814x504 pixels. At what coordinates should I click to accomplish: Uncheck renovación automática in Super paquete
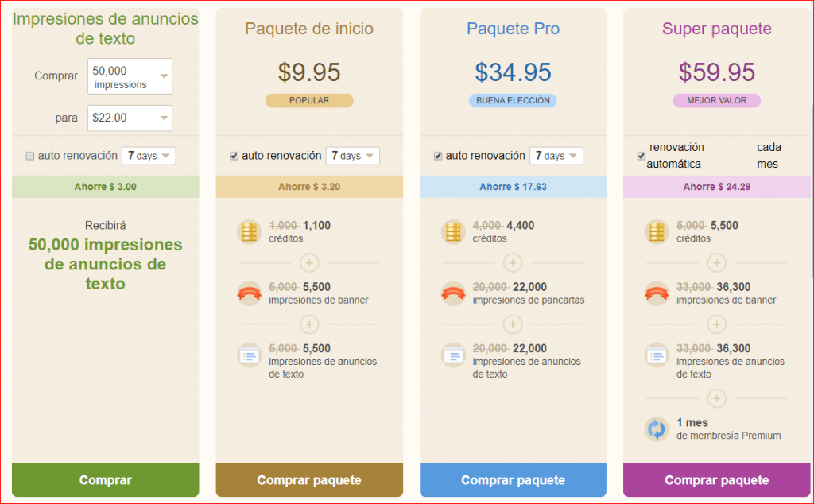641,156
